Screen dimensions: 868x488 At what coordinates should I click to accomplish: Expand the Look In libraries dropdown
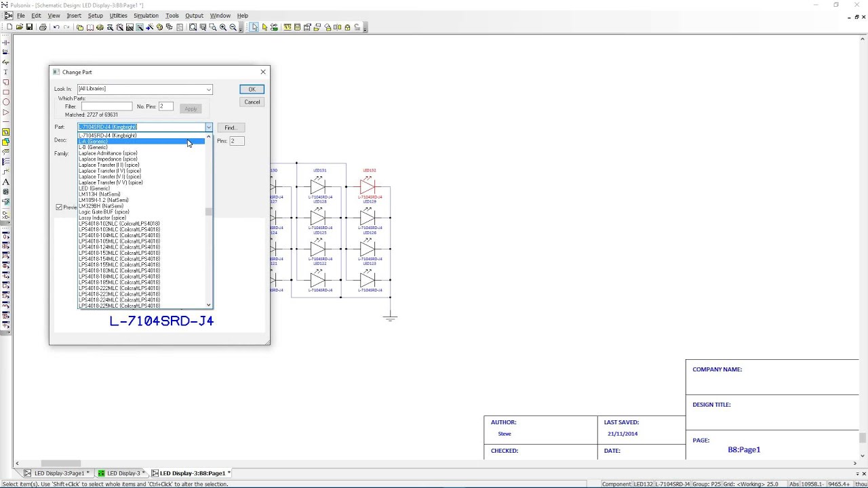pyautogui.click(x=208, y=89)
